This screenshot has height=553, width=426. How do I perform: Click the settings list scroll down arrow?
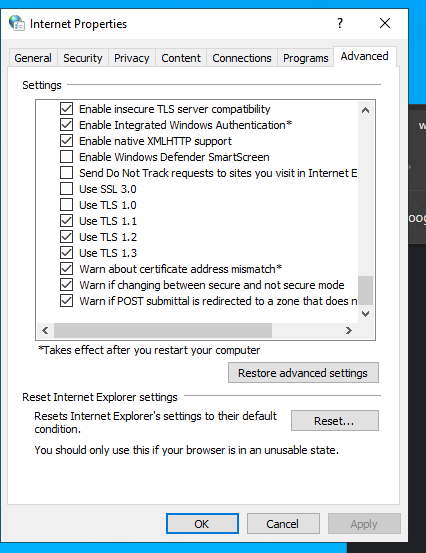(x=365, y=314)
